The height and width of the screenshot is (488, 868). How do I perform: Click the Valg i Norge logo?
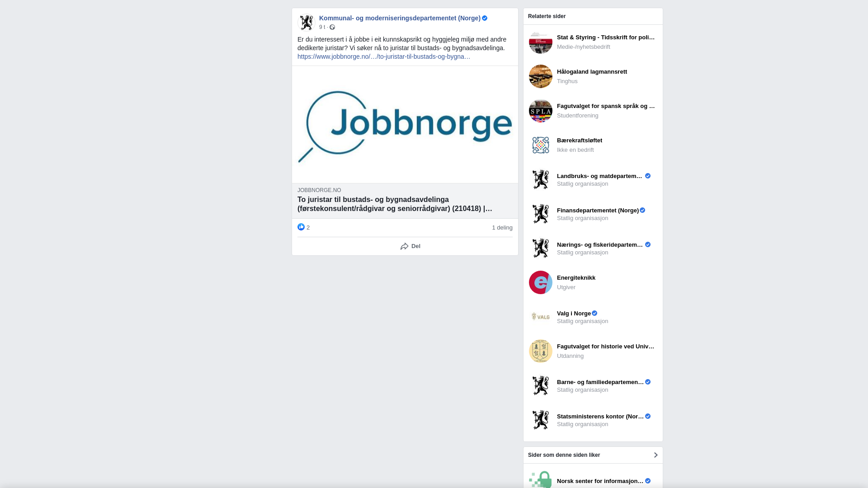(540, 317)
